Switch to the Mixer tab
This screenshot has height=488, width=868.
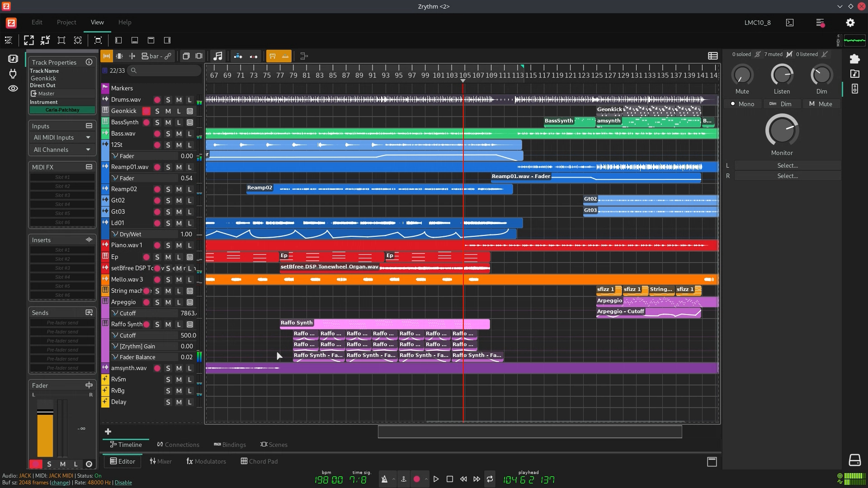pyautogui.click(x=160, y=461)
